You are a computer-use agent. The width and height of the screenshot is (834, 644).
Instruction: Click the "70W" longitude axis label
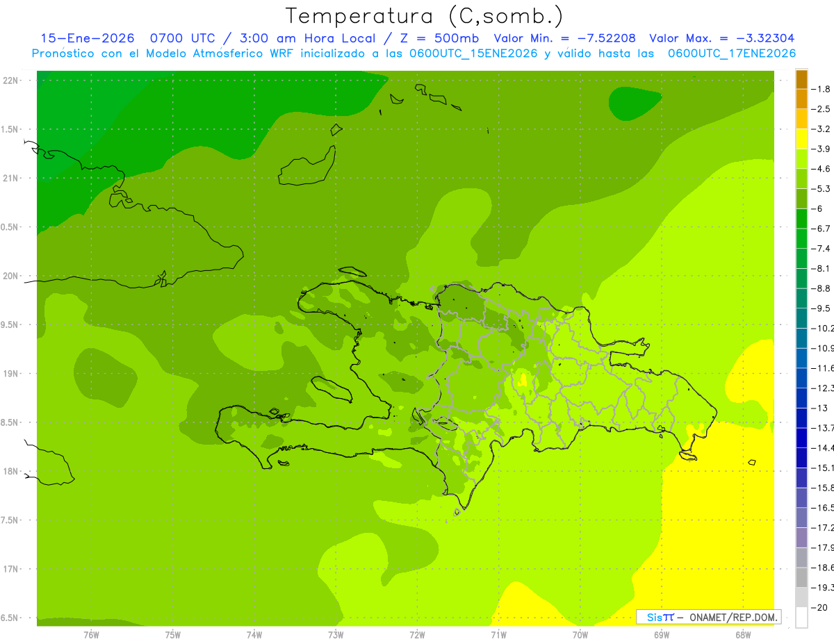tap(580, 635)
